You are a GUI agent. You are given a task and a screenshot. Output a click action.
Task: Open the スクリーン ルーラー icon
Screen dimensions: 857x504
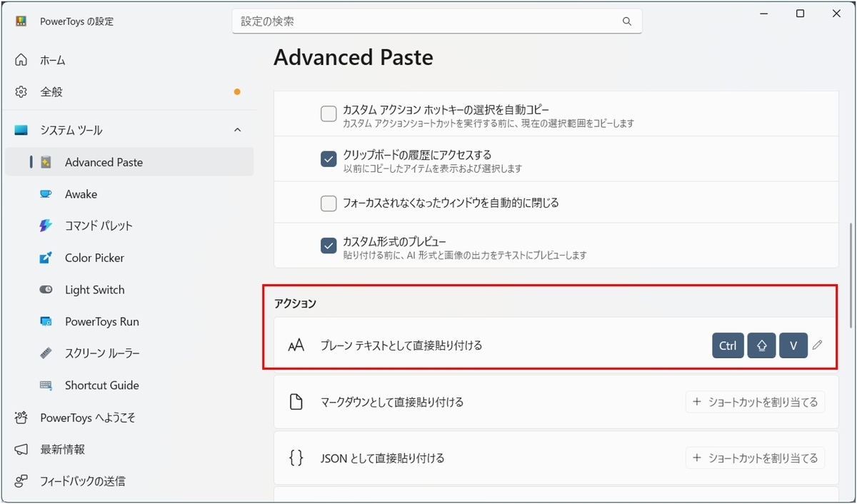46,353
